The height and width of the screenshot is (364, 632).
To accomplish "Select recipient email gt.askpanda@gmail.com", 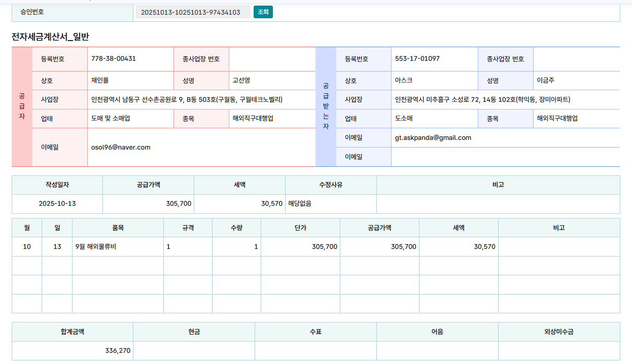I will (x=433, y=138).
